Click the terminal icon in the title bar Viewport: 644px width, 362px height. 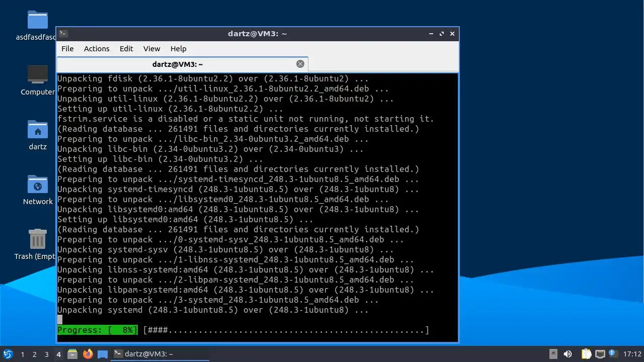(63, 34)
